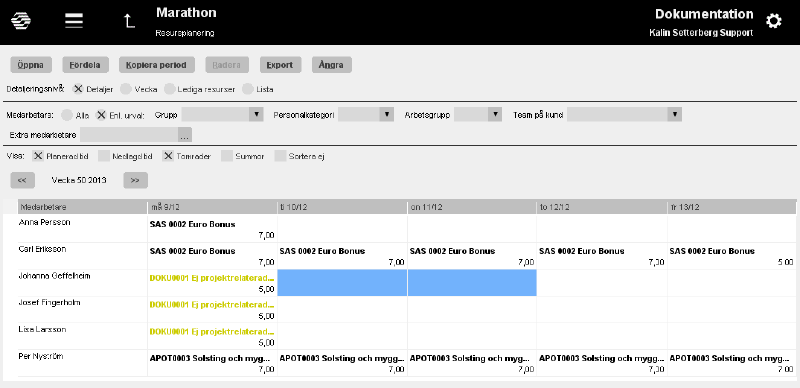Click the Öppna button
The height and width of the screenshot is (388, 800).
pos(31,65)
